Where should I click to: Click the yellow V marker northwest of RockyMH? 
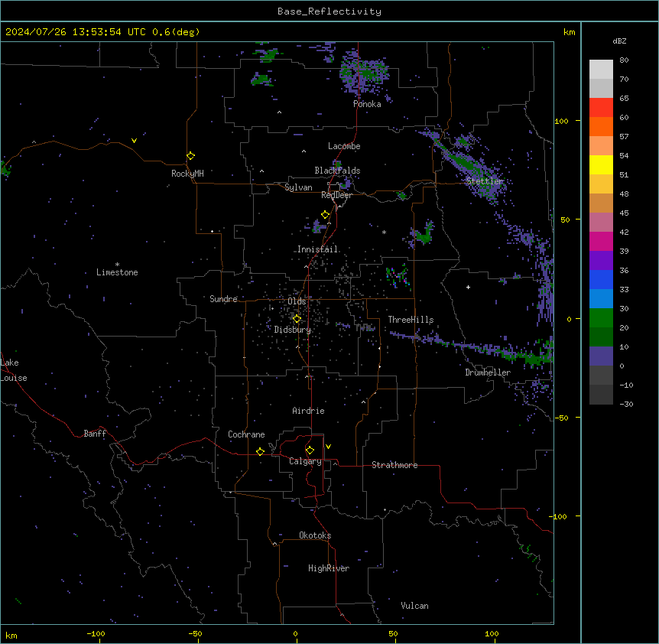[134, 141]
